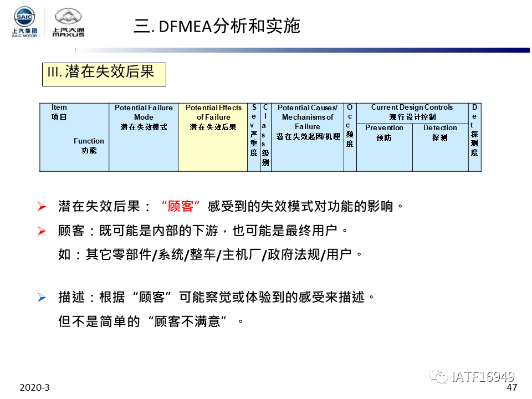Click the red arrow bullet beside 潜在失效后果
The image size is (532, 399).
[42, 207]
